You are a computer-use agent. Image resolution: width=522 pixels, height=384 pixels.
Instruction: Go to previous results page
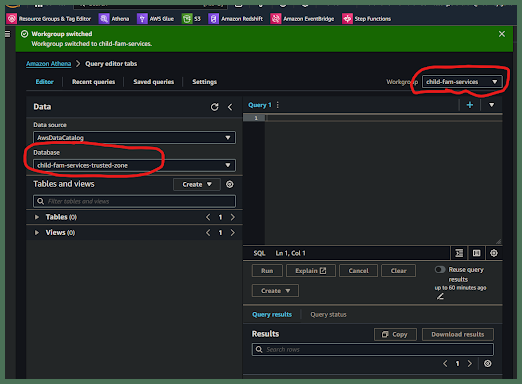[x=445, y=364]
